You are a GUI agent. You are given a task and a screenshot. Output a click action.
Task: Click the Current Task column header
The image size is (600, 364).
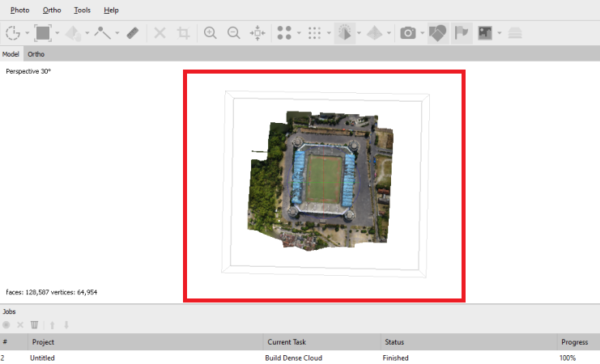[x=321, y=342]
